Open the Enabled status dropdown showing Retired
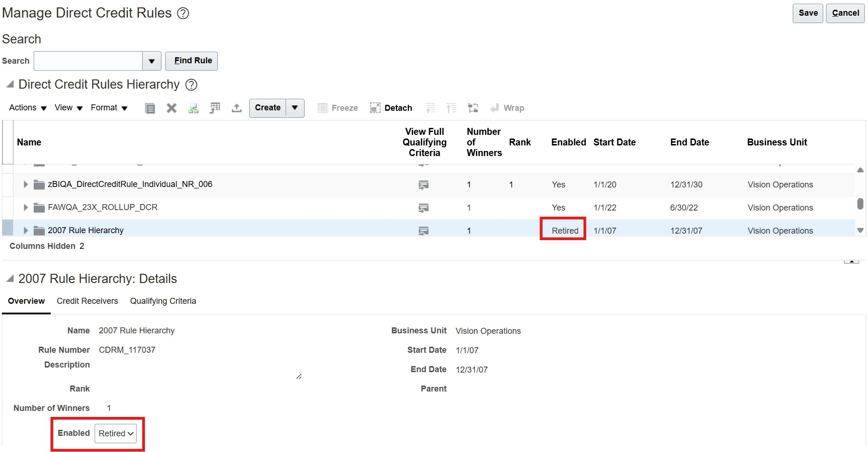This screenshot has width=868, height=452. click(115, 434)
